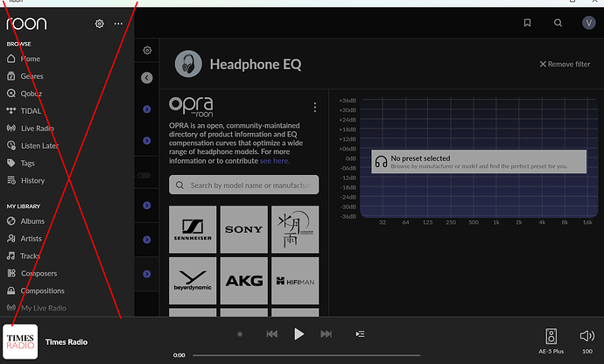Open the play queue icon
This screenshot has width=604, height=364.
coord(360,333)
